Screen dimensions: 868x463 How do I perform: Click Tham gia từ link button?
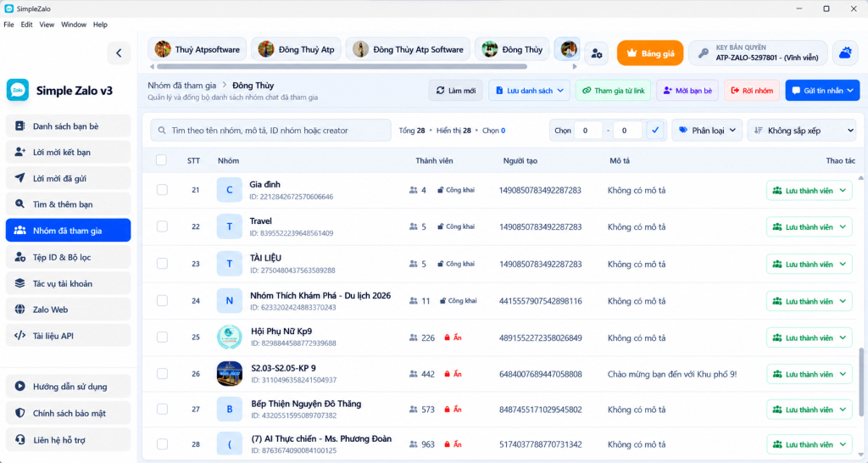[x=614, y=90]
